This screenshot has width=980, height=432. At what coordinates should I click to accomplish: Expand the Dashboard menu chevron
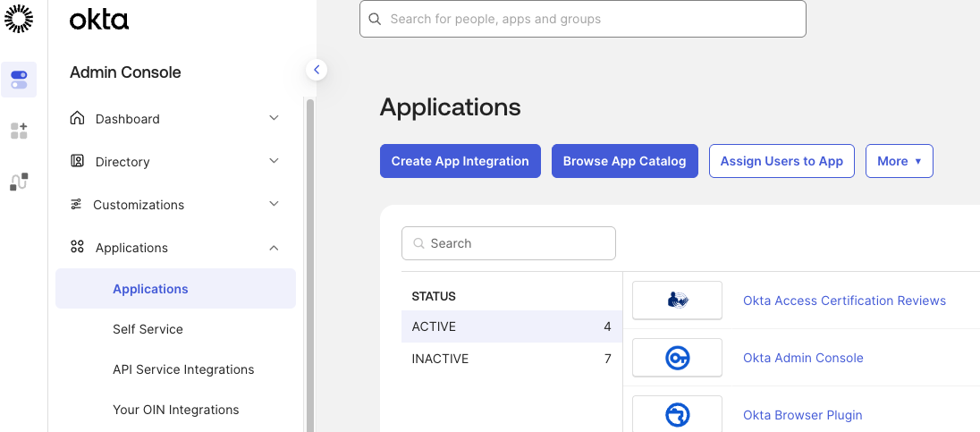click(x=274, y=118)
